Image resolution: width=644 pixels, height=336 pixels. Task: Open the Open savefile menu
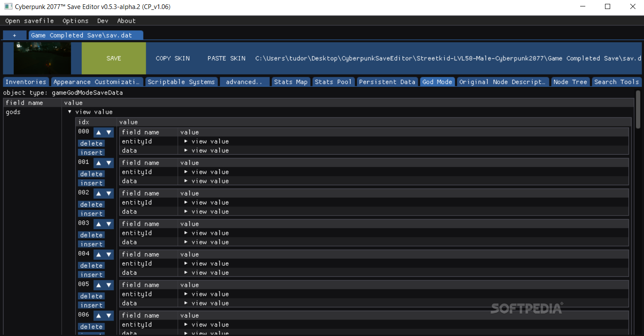(x=30, y=21)
